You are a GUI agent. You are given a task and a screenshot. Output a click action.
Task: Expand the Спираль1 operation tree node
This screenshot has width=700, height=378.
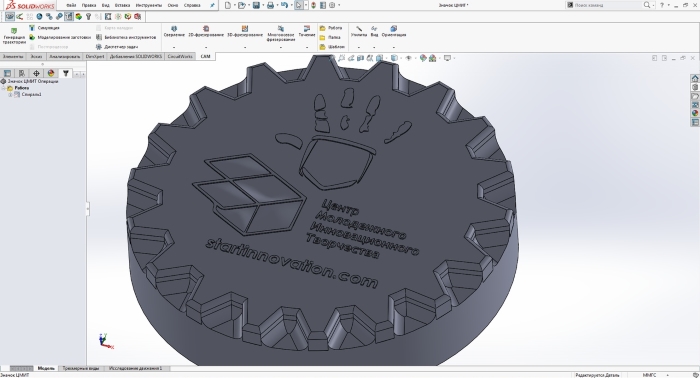(10, 95)
